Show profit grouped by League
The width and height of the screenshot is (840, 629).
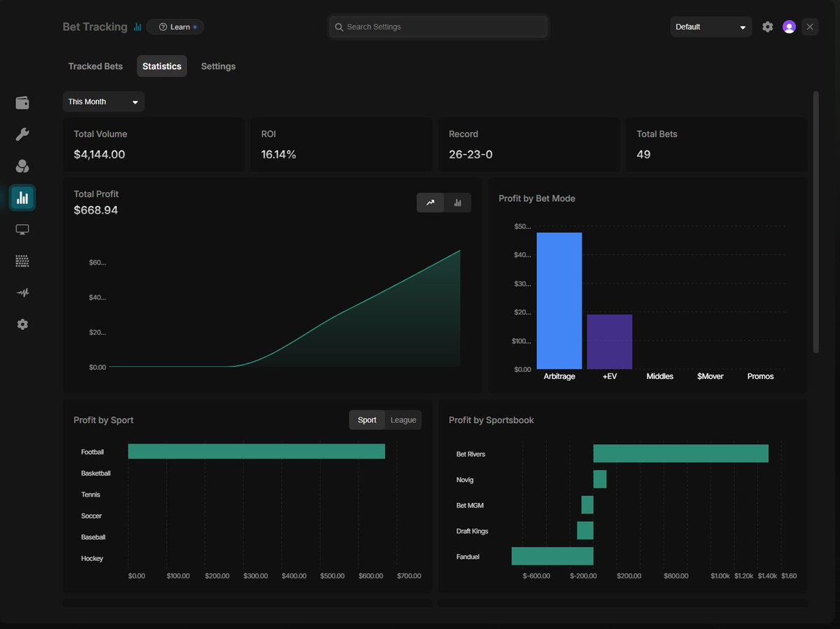pos(403,420)
